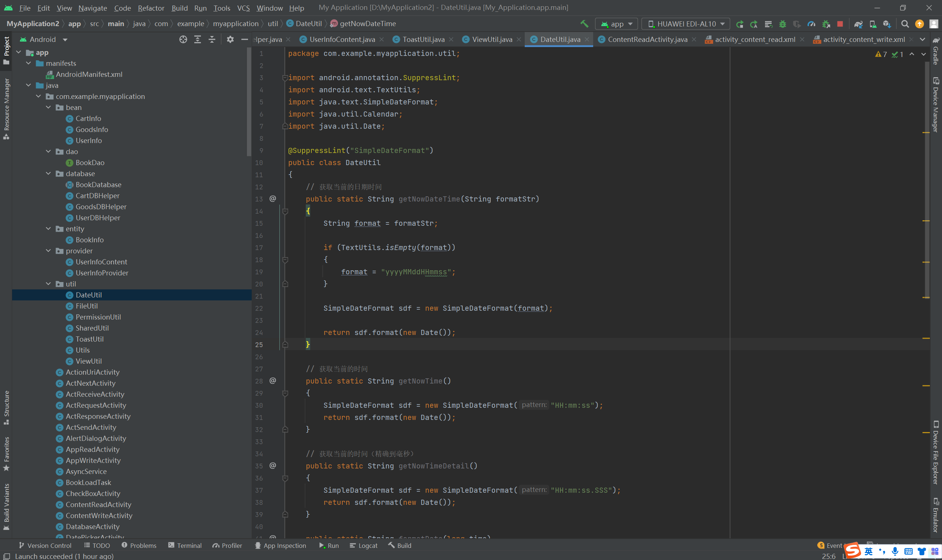Image resolution: width=942 pixels, height=560 pixels.
Task: Click the Make Project hammer icon
Action: pyautogui.click(x=584, y=24)
